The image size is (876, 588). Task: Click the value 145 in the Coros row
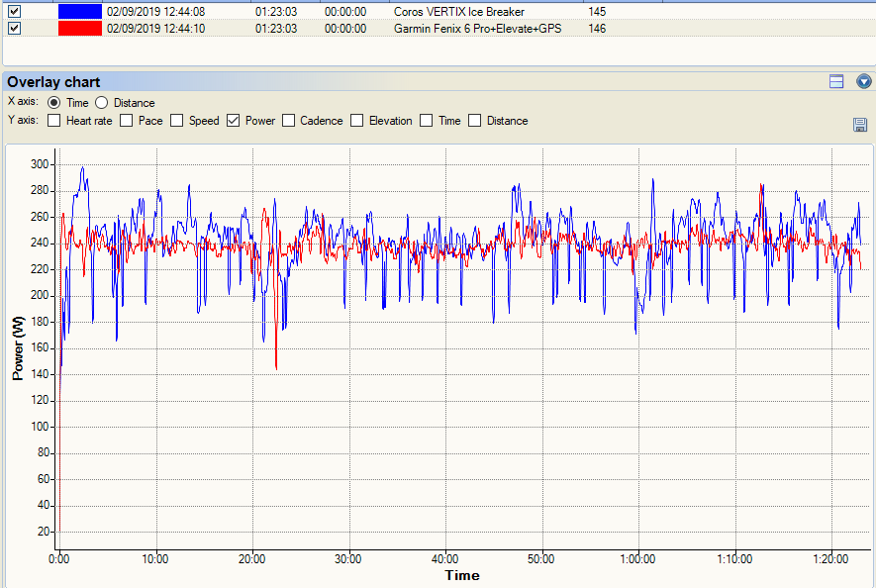(597, 12)
